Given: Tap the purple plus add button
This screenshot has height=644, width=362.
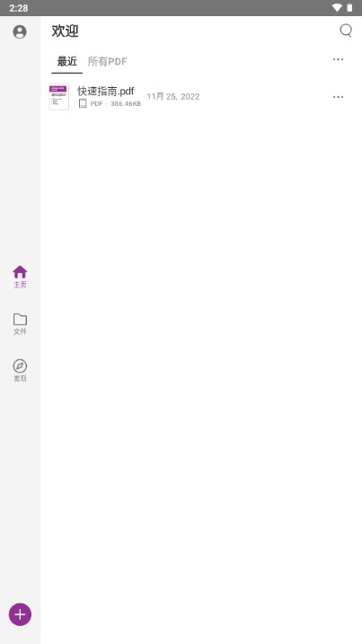Looking at the screenshot, I should 20,614.
